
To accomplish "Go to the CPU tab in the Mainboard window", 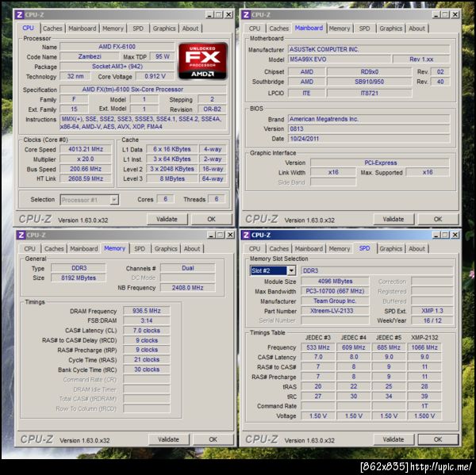I will tap(255, 29).
